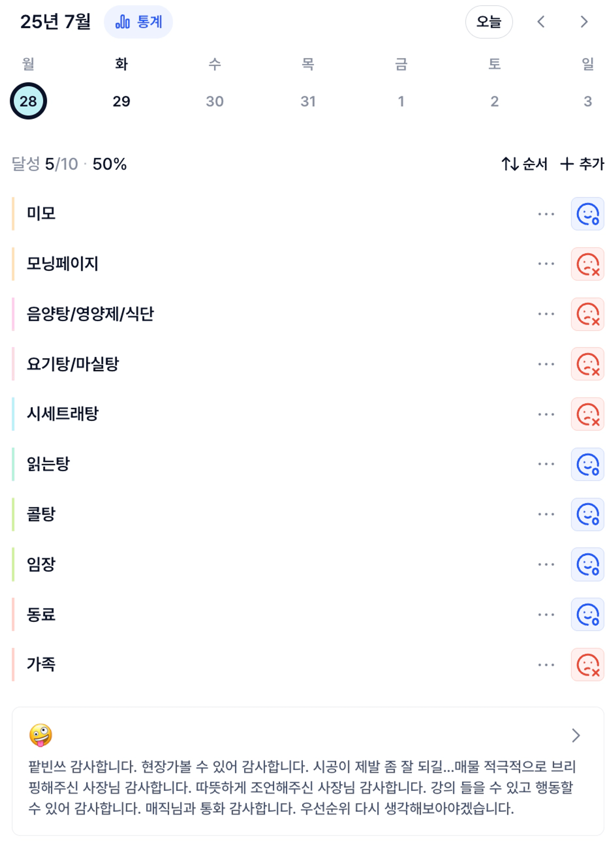Select Thursday 31 in the week
This screenshot has height=843, width=616.
pos(308,101)
